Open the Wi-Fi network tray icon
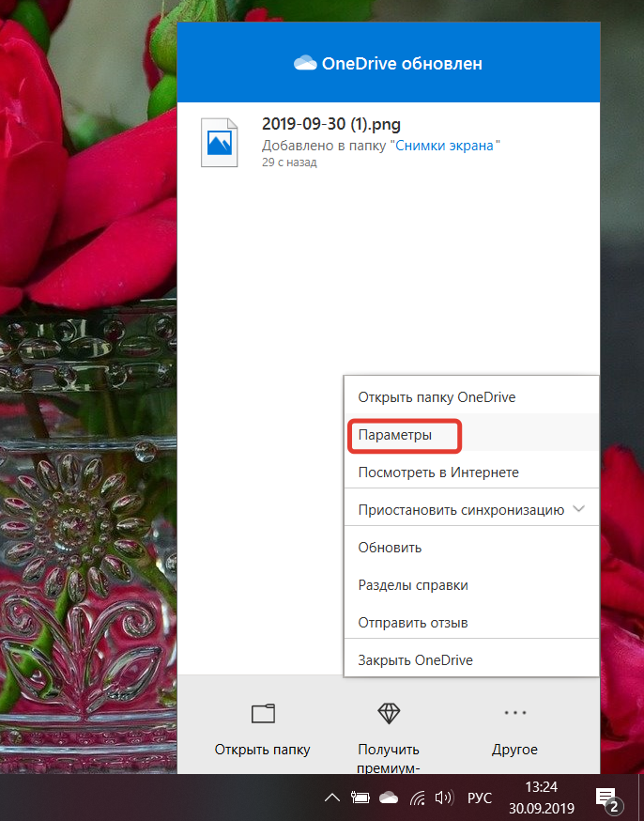The width and height of the screenshot is (644, 821). [x=417, y=798]
